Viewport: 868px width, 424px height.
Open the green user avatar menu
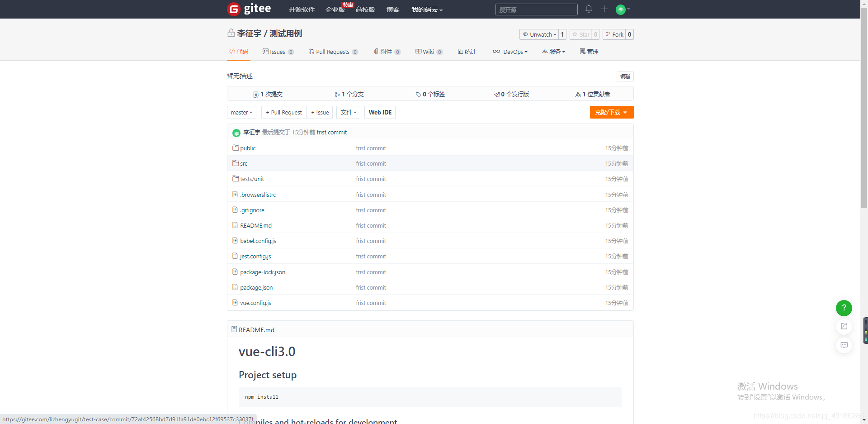[623, 10]
